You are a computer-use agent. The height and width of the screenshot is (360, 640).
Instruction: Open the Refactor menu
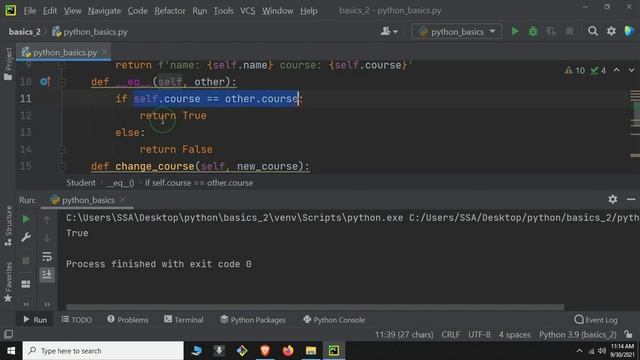(170, 11)
